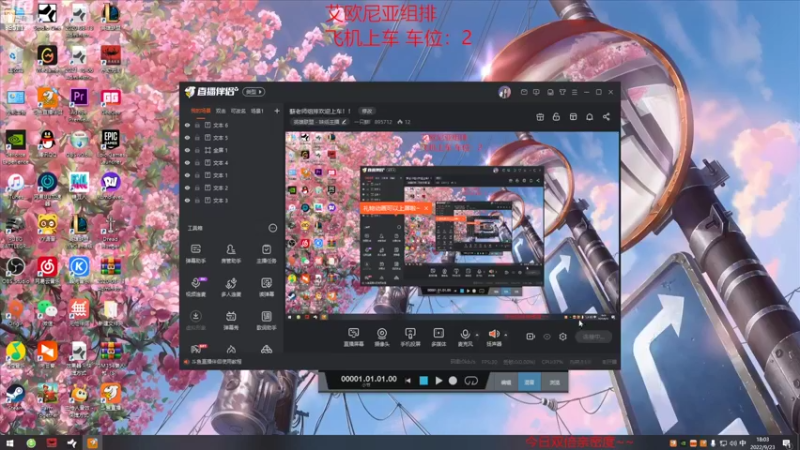The height and width of the screenshot is (450, 800).
Task: Click the download-arrow tool icon left of 弹幕秀
Action: tap(195, 320)
